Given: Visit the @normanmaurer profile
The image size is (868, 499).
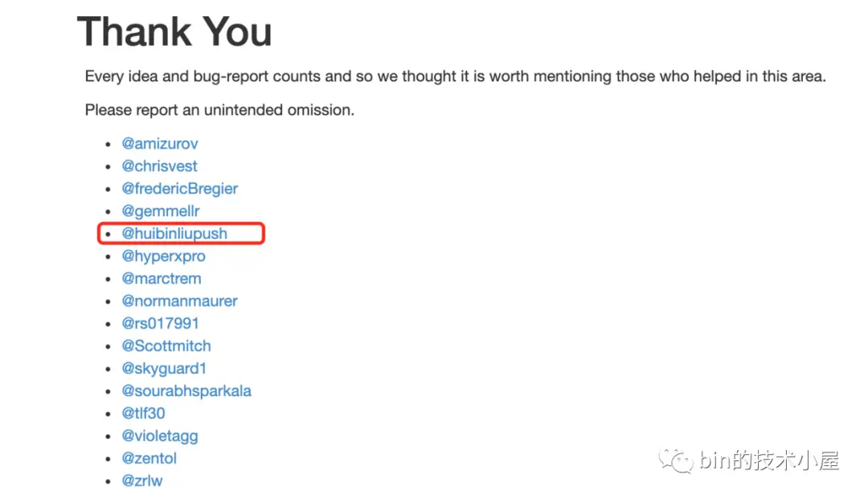Looking at the screenshot, I should coord(179,301).
